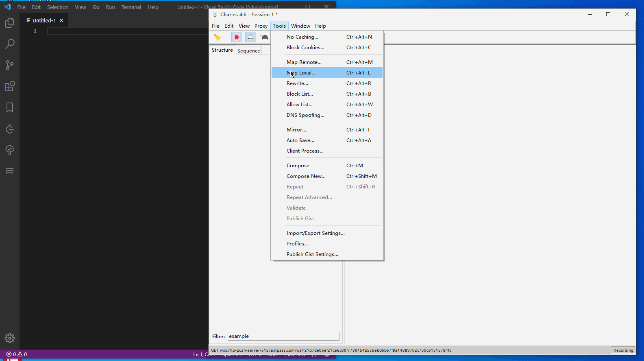Screen dimensions: 644x361
Task: Click the VS Code logo icon
Action: coord(7,7)
